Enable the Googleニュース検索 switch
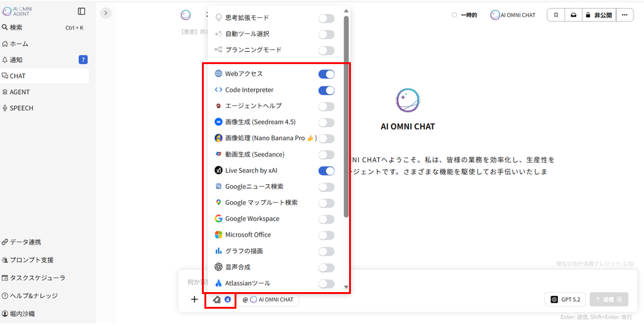Viewport: 644px width, 326px height. click(326, 187)
